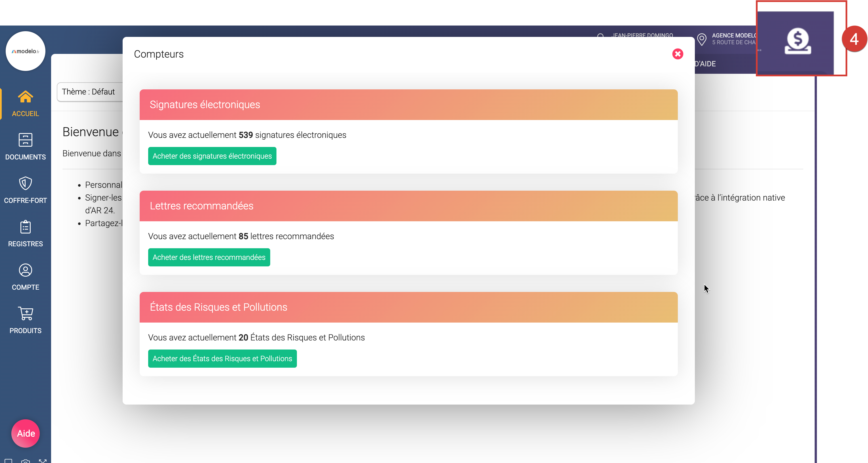Open the Coffre-fort shield icon
Image resolution: width=868 pixels, height=463 pixels.
click(x=25, y=184)
